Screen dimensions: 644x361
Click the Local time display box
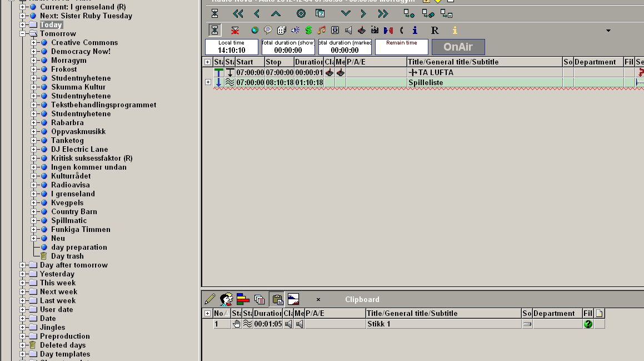(x=232, y=47)
